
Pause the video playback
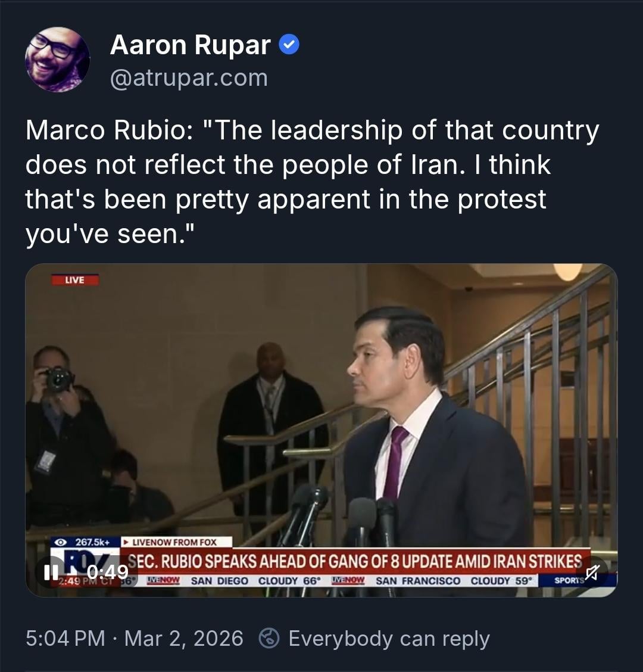[51, 572]
